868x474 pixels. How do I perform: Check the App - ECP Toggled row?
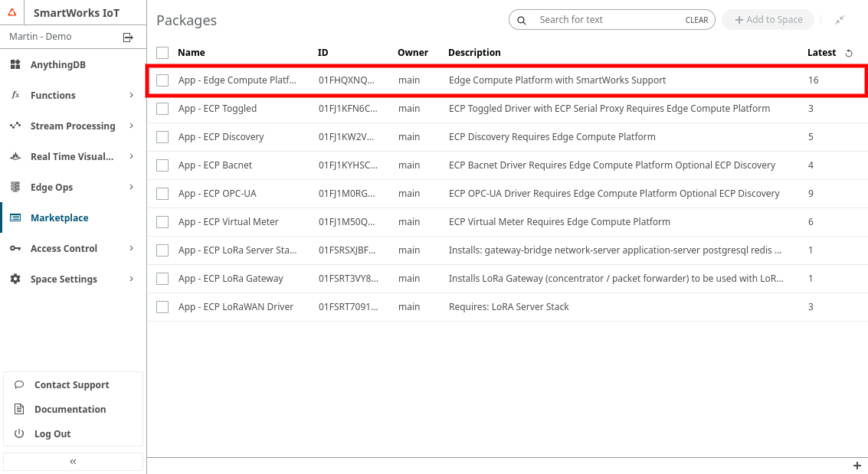(x=162, y=109)
